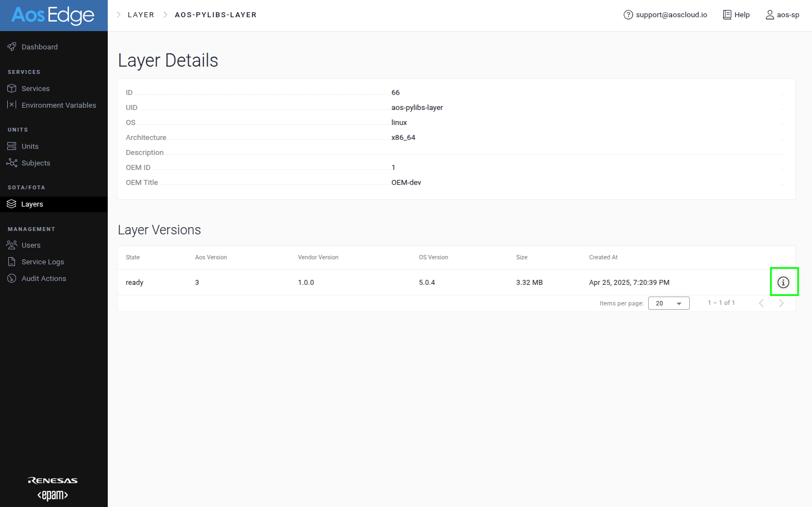The width and height of the screenshot is (812, 507).
Task: Email support at support@aoscloud.io
Action: point(665,14)
